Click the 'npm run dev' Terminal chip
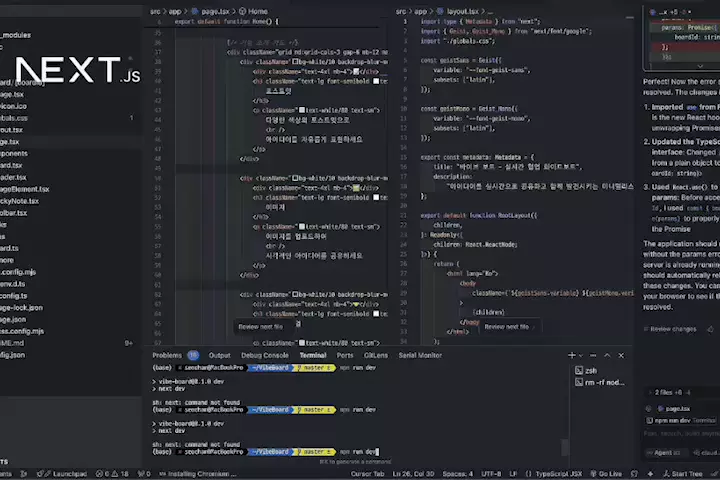 681,420
